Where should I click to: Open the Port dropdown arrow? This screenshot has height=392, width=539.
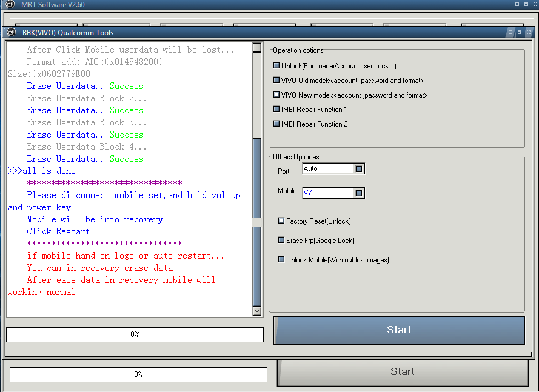[358, 168]
